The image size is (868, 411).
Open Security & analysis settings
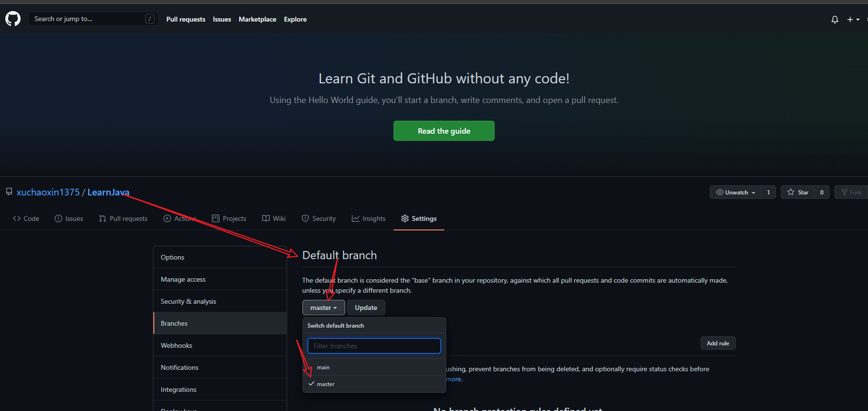tap(220, 301)
